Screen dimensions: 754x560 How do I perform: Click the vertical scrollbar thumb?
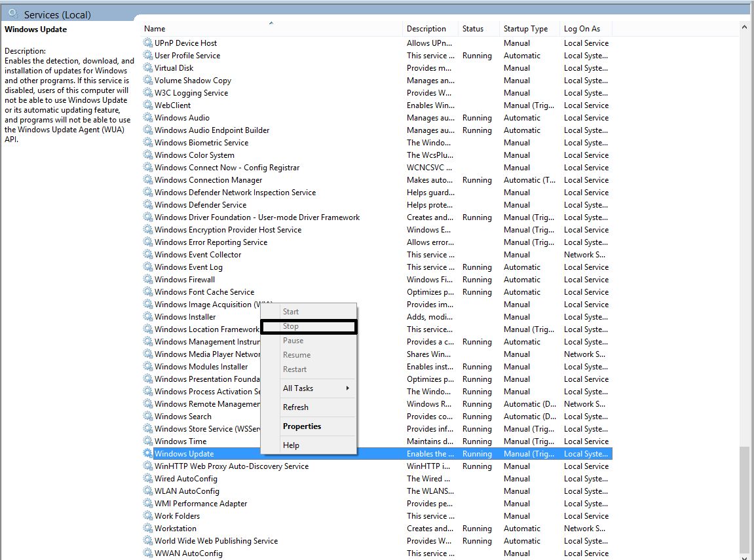[x=744, y=499]
